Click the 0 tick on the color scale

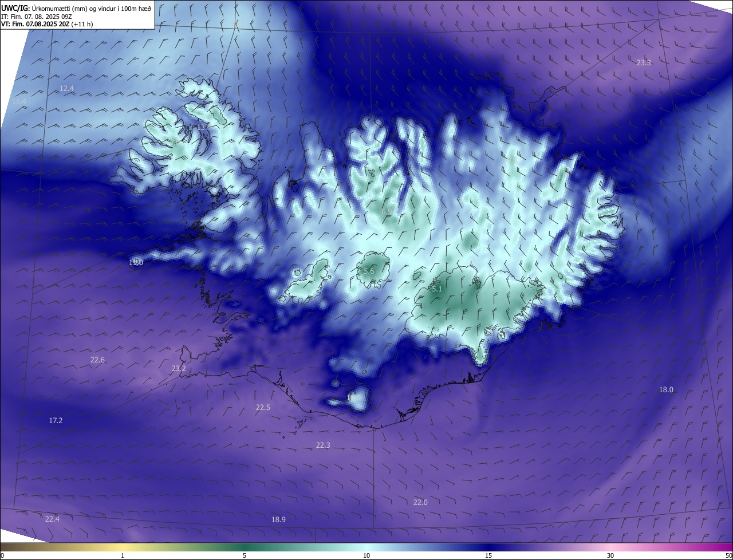(x=2, y=555)
